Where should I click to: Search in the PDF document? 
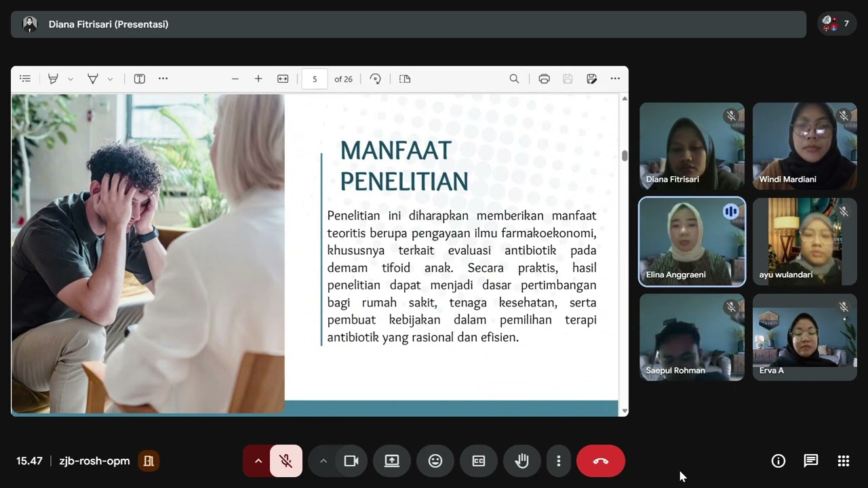[x=514, y=79]
